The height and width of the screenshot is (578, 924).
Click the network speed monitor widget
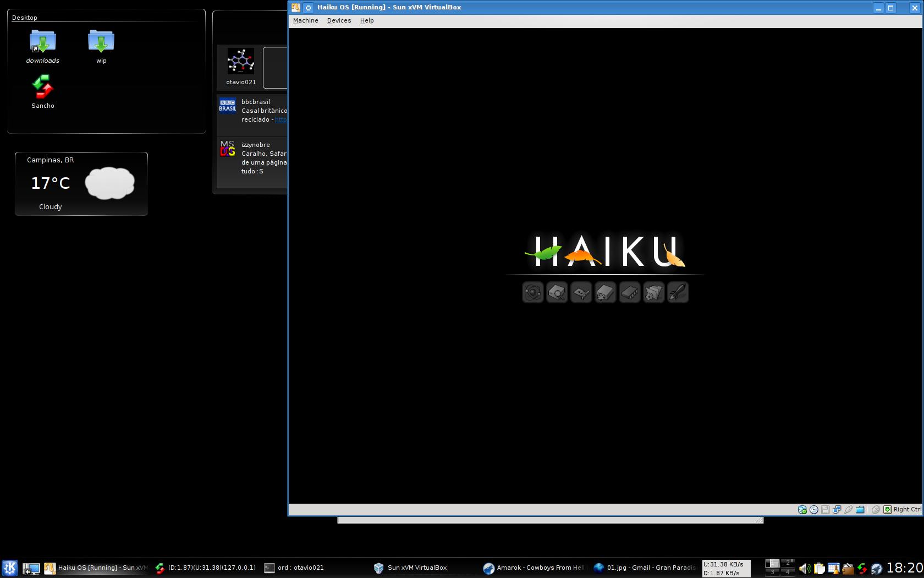[x=726, y=569]
